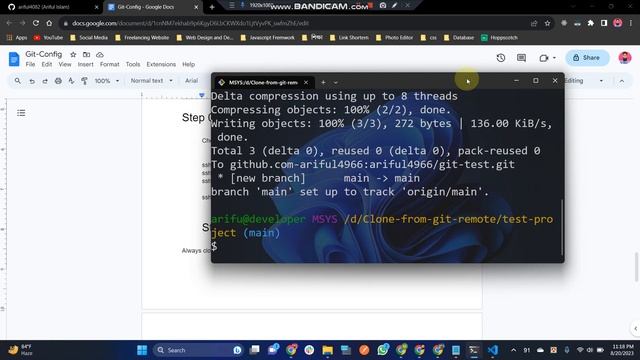This screenshot has width=640, height=360.
Task: Click the Docs page vertical scrollbar
Action: click(x=637, y=267)
